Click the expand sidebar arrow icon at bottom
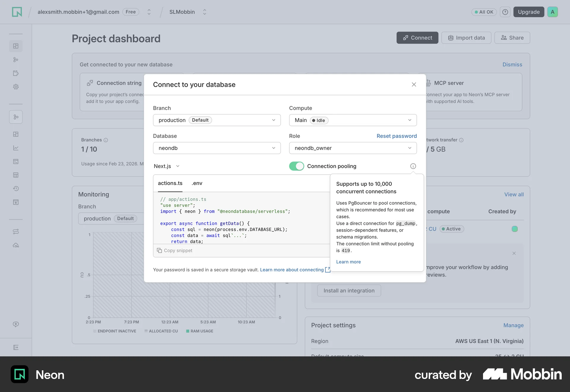This screenshot has height=392, width=570. 16,347
